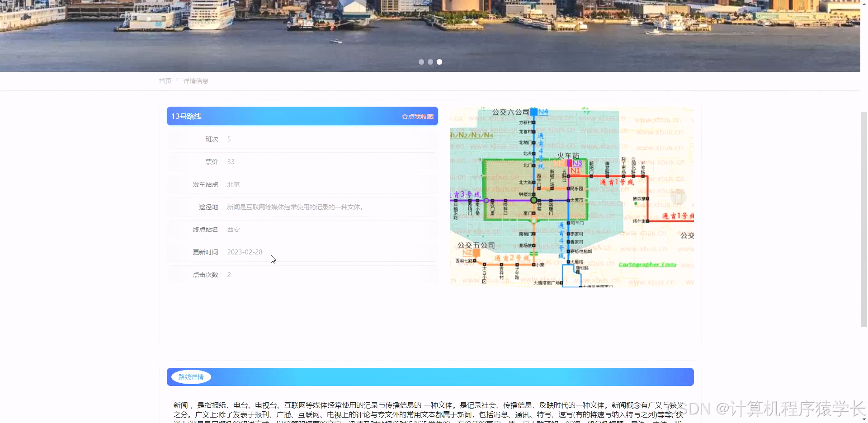Click the N1 label on the route map
868x423 pixels.
tap(576, 171)
